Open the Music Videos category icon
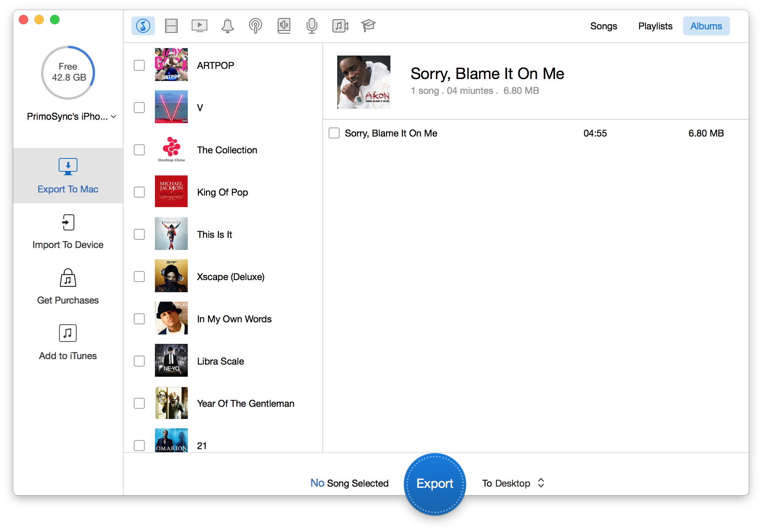 click(340, 26)
